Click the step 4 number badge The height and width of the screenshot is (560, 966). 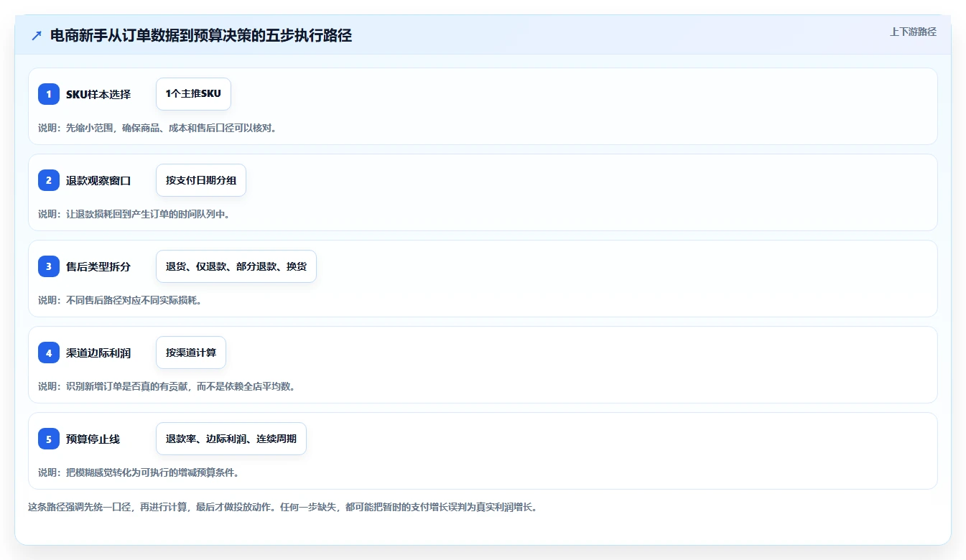click(x=49, y=353)
